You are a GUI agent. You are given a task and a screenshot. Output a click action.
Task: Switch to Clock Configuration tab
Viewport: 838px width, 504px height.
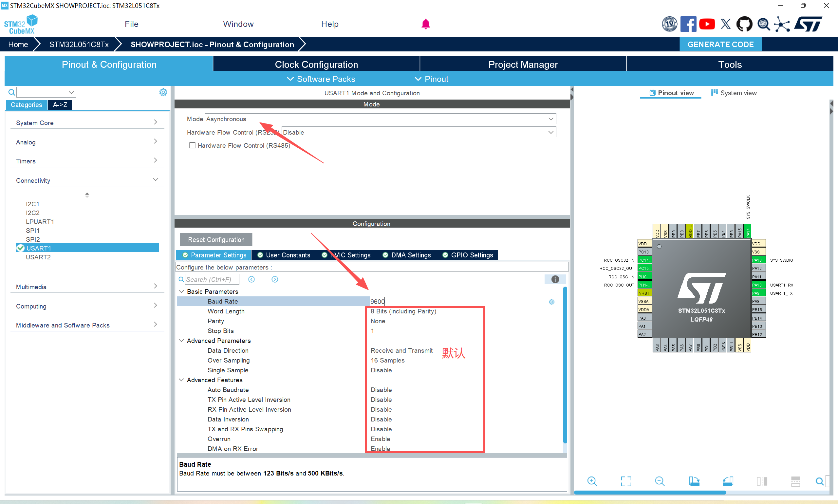[x=316, y=65]
